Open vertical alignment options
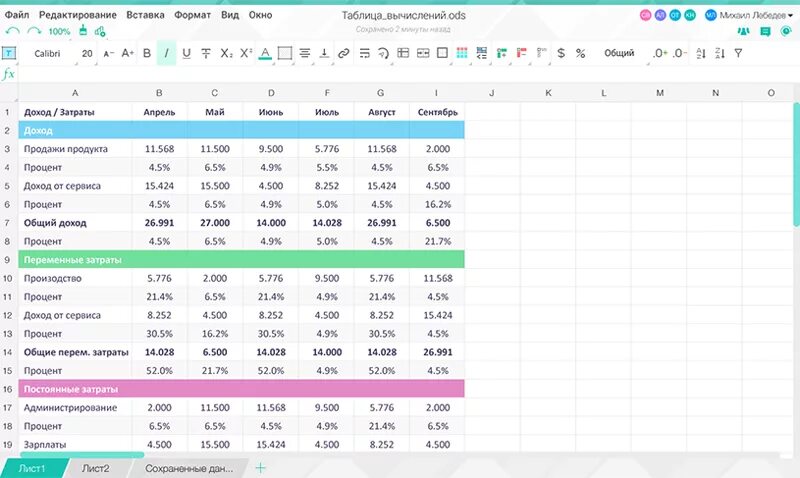The height and width of the screenshot is (478, 800). (324, 53)
